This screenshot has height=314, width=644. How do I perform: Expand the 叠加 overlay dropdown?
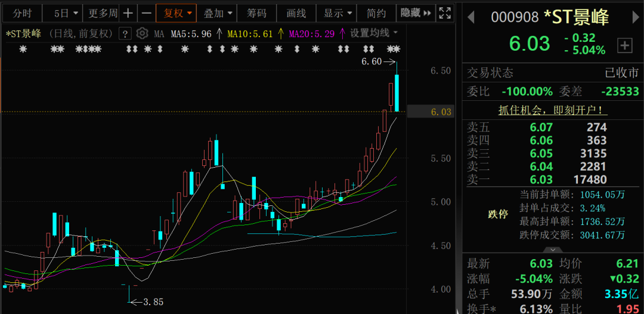(218, 13)
